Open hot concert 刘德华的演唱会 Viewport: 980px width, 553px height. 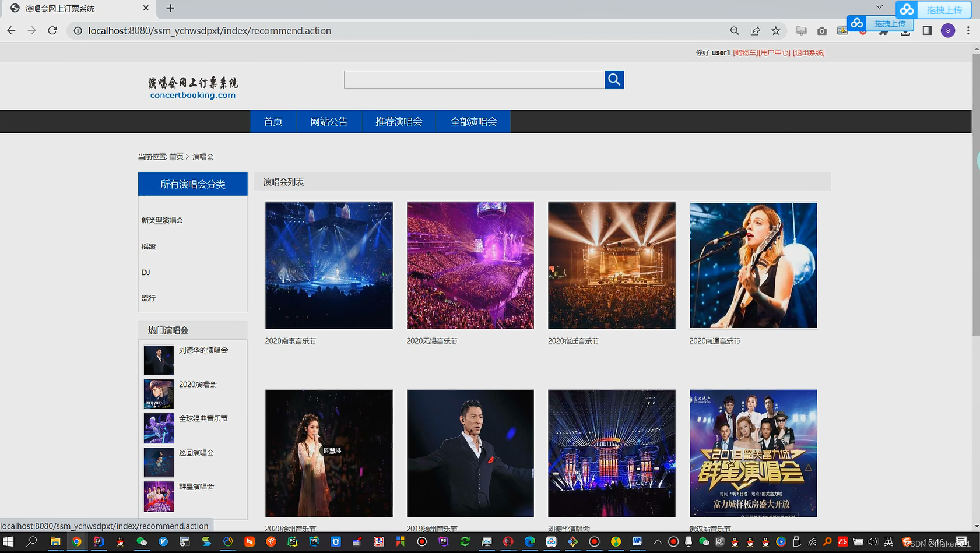pos(203,350)
